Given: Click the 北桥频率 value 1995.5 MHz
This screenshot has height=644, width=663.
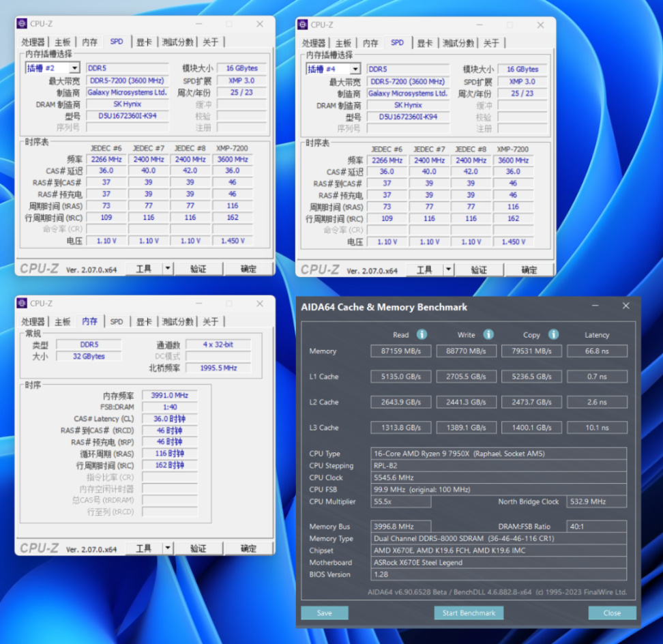Looking at the screenshot, I should coord(218,368).
